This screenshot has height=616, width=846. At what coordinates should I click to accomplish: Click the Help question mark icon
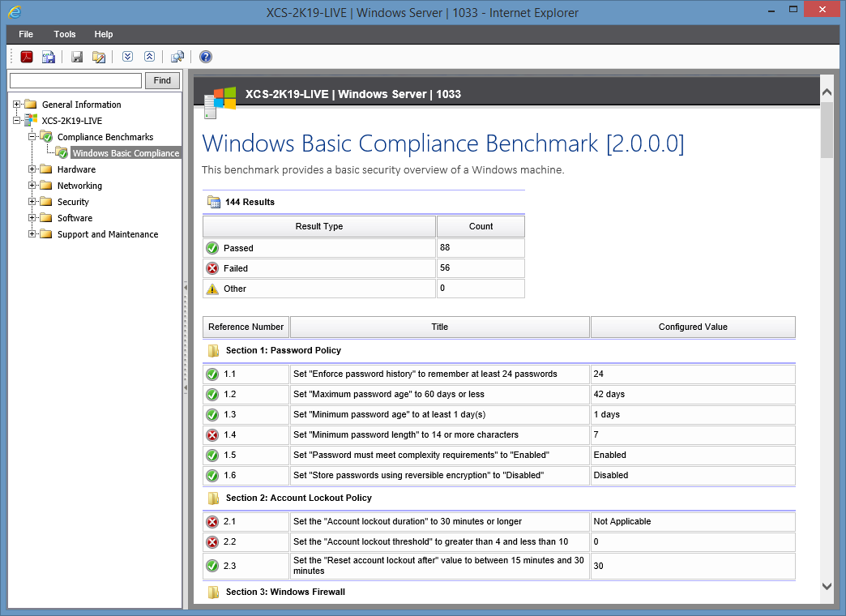[204, 57]
